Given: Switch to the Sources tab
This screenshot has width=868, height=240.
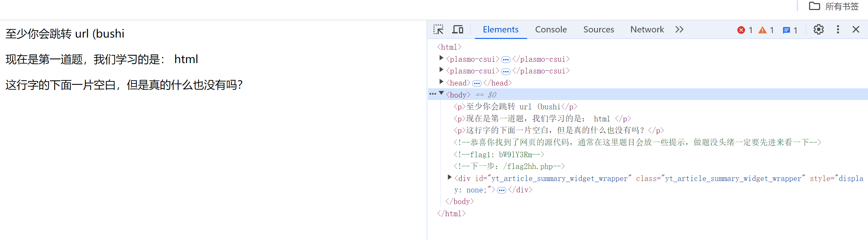Looking at the screenshot, I should click(x=599, y=30).
